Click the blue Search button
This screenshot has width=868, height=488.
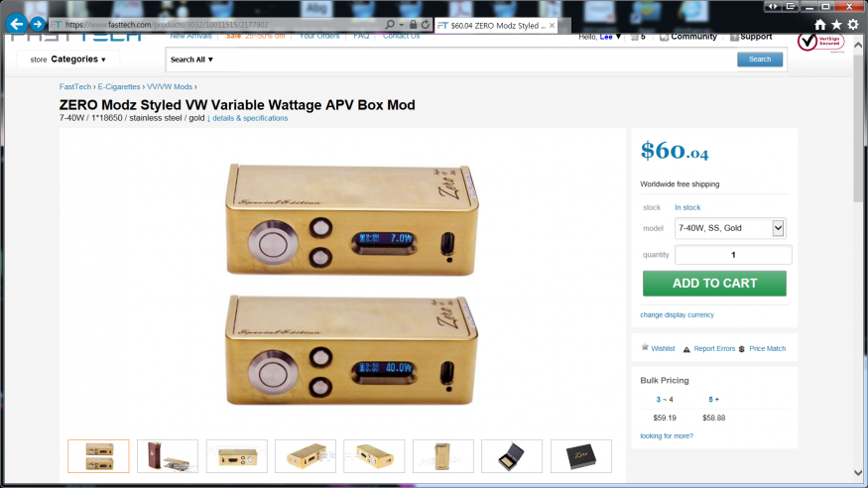point(760,60)
